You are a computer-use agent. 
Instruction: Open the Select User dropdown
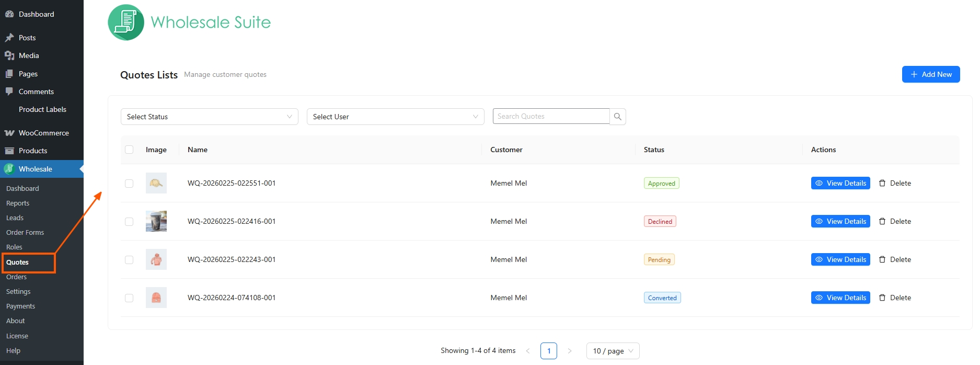tap(395, 117)
